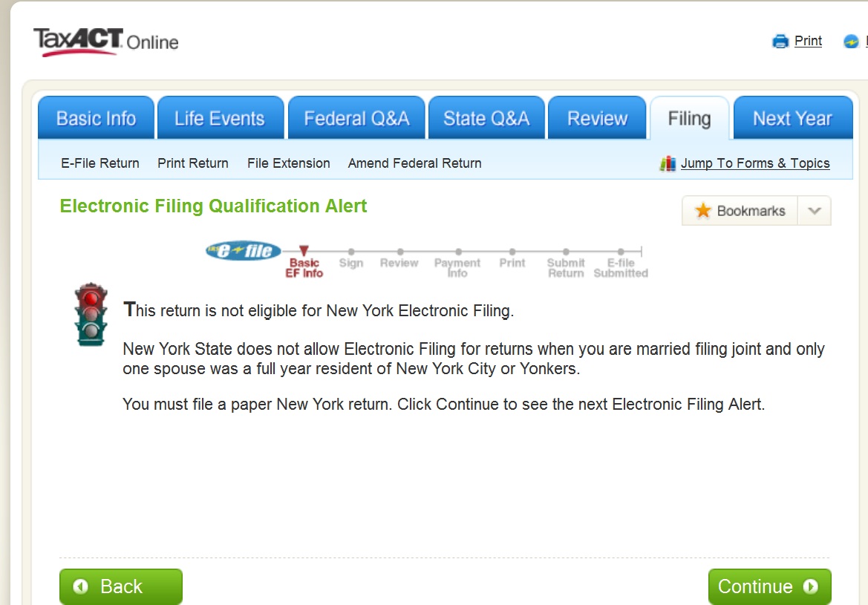Select the Review tab
This screenshot has height=605, width=868.
pyautogui.click(x=597, y=118)
